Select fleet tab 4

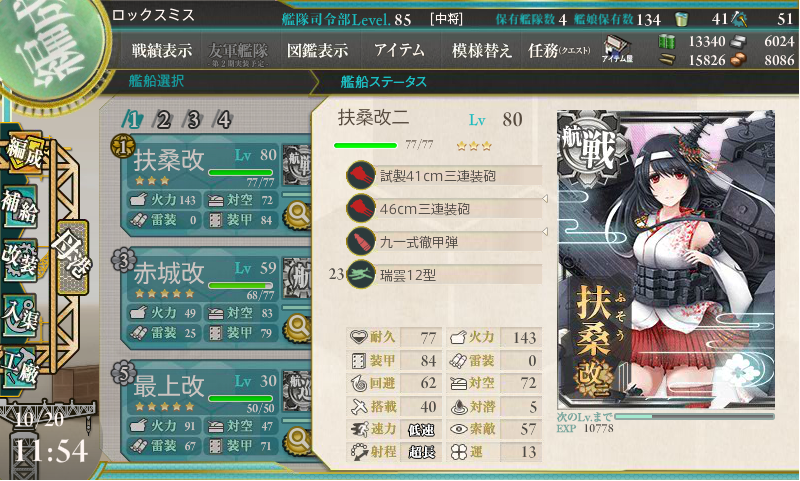tap(223, 120)
